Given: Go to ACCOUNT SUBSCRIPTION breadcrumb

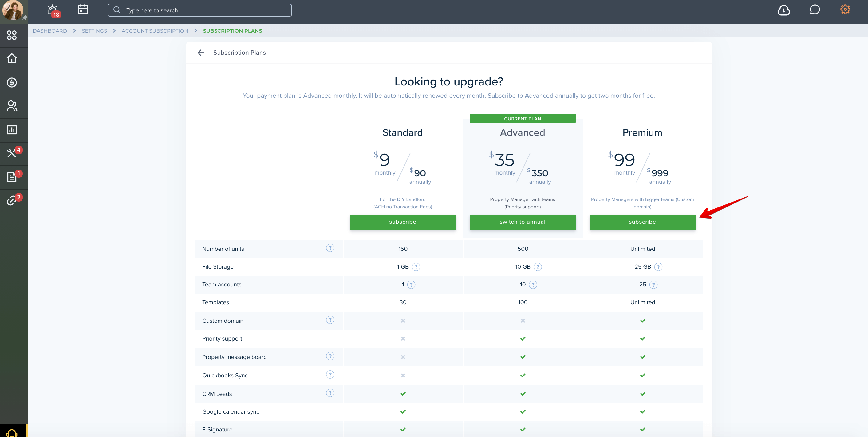Looking at the screenshot, I should [155, 31].
